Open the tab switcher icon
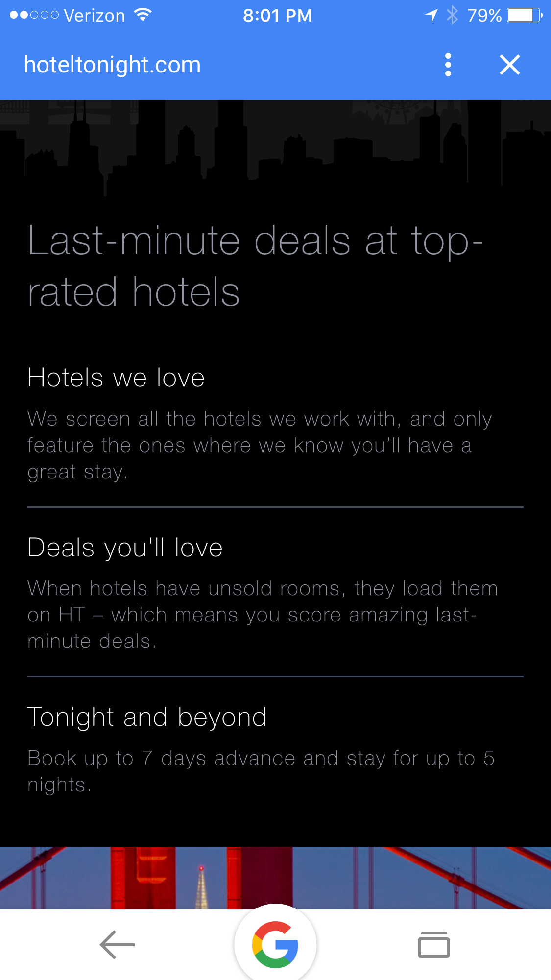The height and width of the screenshot is (980, 551). [433, 944]
